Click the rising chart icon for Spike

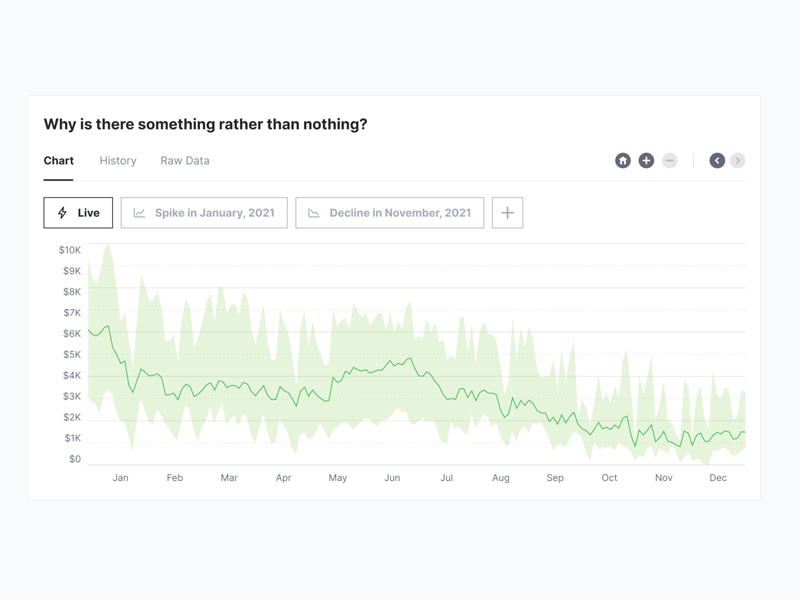pos(140,213)
